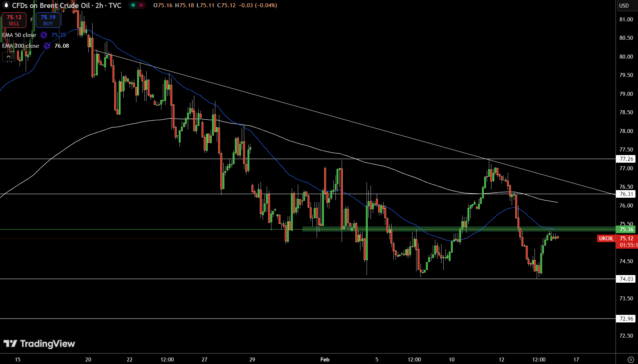Click the 78.00 price axis label
Image resolution: width=638 pixels, height=364 pixels.
tap(626, 131)
